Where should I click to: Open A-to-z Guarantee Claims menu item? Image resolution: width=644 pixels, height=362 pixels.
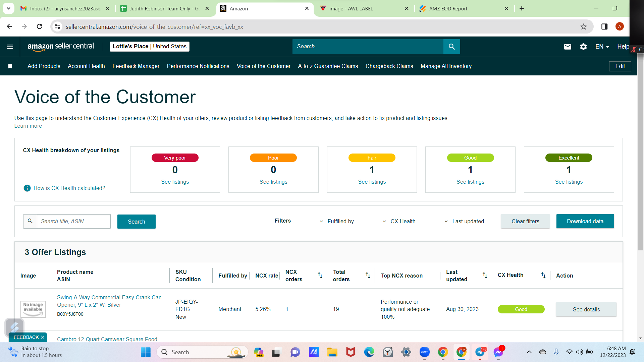pyautogui.click(x=328, y=66)
